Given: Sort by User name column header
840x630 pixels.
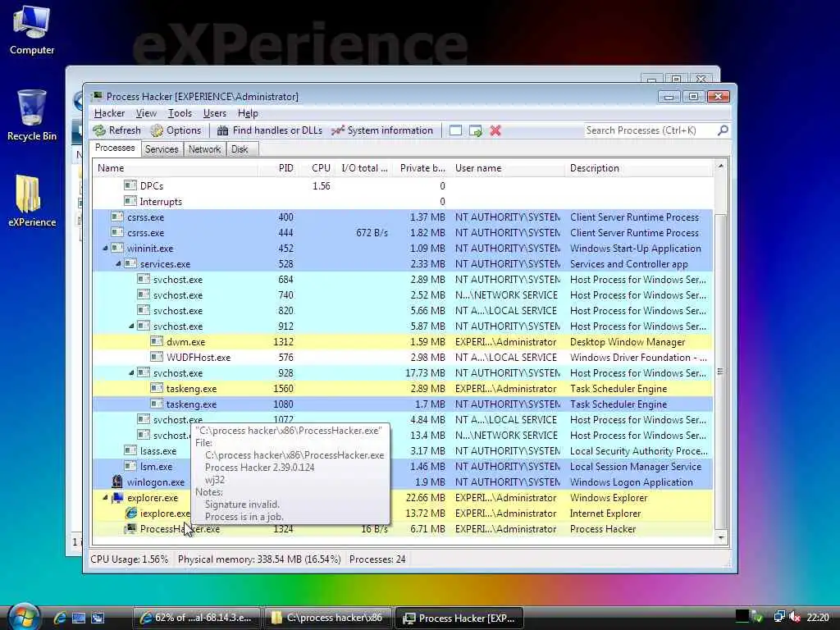Looking at the screenshot, I should (507, 167).
